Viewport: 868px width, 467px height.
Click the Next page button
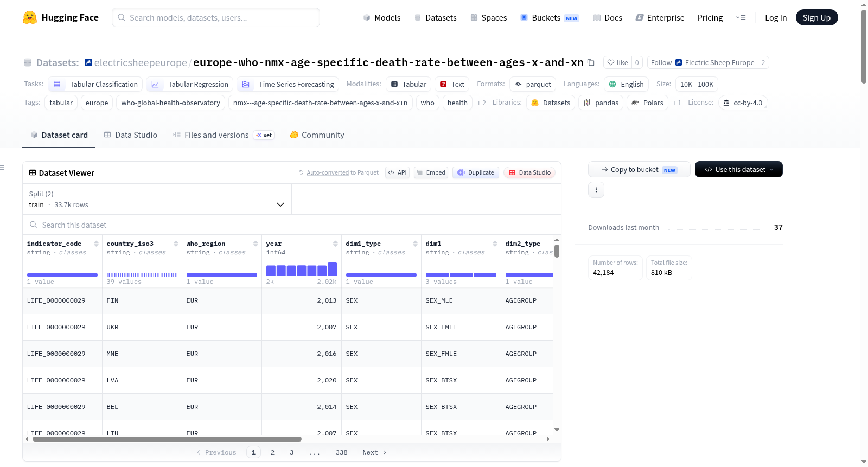[374, 452]
